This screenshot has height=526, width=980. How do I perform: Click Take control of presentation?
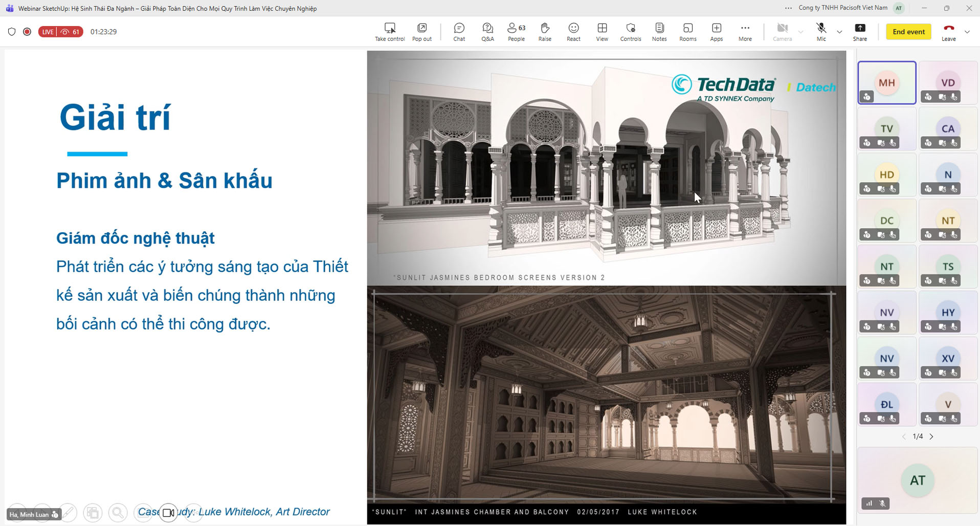coord(390,32)
